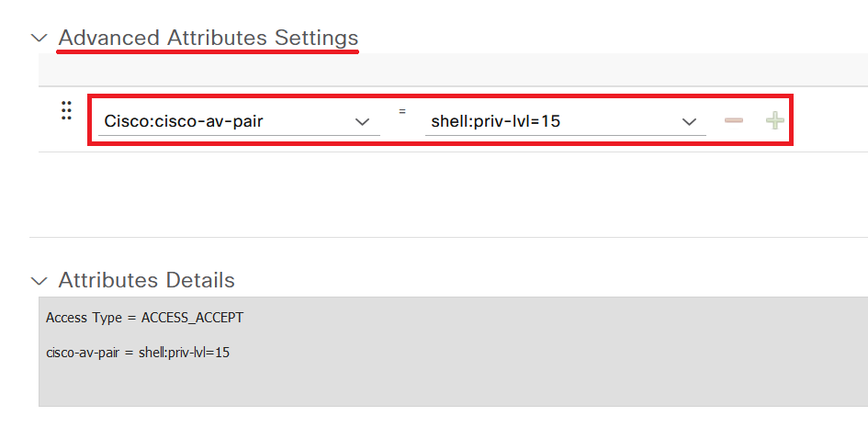Click the arrow beside shell:priv-lvl=15
The height and width of the screenshot is (438, 868).
[689, 122]
